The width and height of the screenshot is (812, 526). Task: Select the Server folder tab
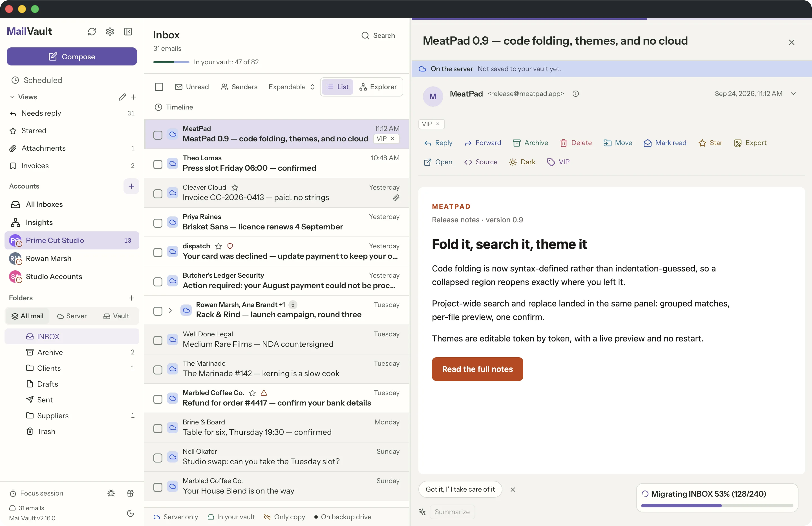pyautogui.click(x=72, y=316)
